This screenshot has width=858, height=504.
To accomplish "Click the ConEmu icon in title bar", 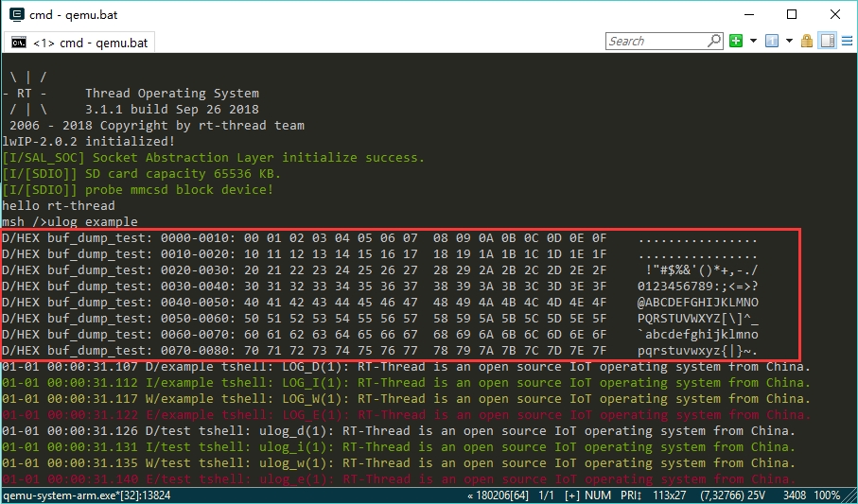I will 16,14.
